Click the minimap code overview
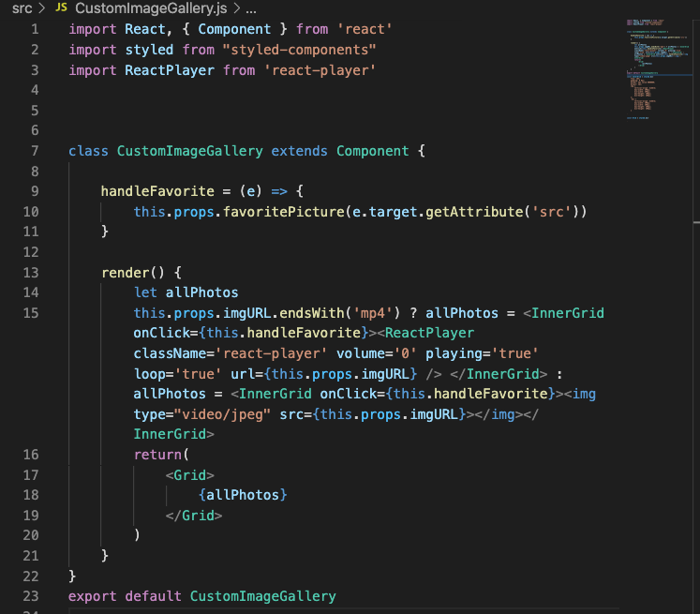700x614 pixels. [659, 69]
